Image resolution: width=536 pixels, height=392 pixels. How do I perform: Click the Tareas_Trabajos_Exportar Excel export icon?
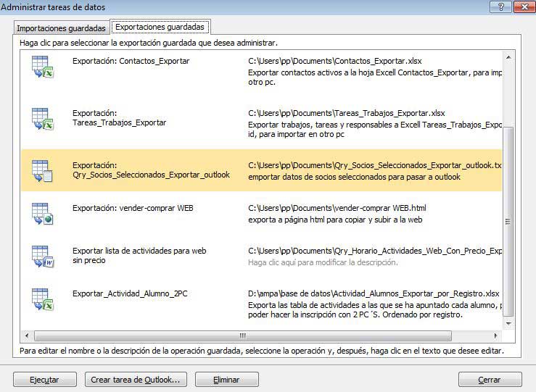[42, 119]
